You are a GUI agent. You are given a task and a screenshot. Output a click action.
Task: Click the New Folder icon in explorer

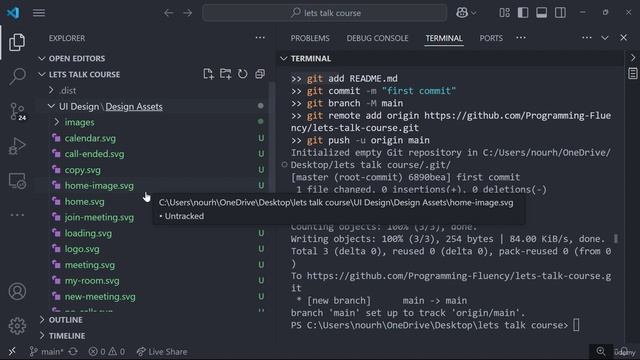[x=225, y=74]
